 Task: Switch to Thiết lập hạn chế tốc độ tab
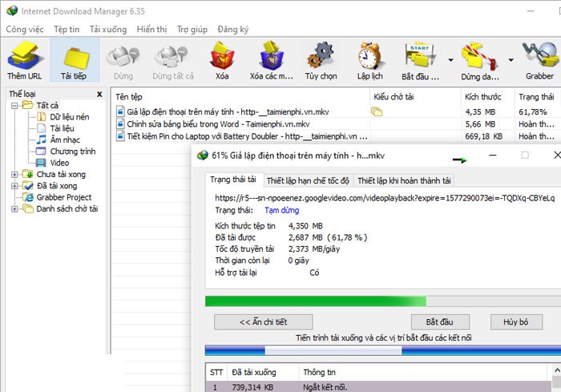pyautogui.click(x=308, y=180)
